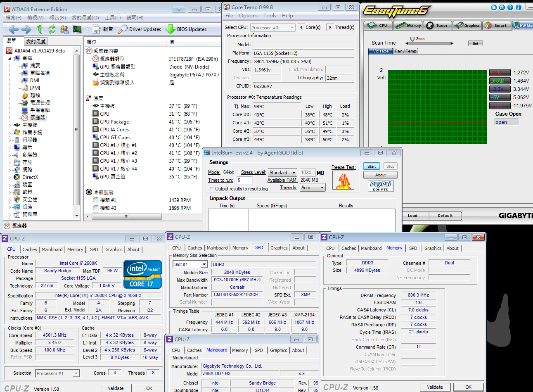This screenshot has width=533, height=392.
Task: Toggle the +5V voltage trace in EasyTune6
Action: pos(500,97)
